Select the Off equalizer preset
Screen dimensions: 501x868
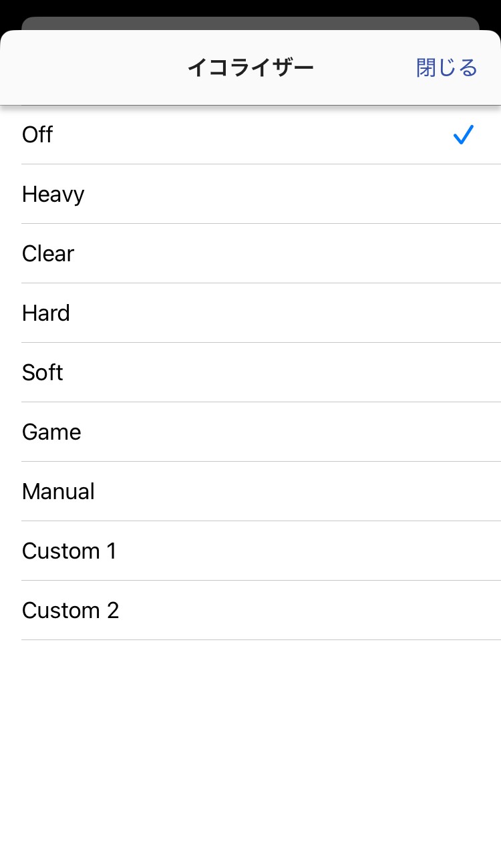pyautogui.click(x=37, y=135)
